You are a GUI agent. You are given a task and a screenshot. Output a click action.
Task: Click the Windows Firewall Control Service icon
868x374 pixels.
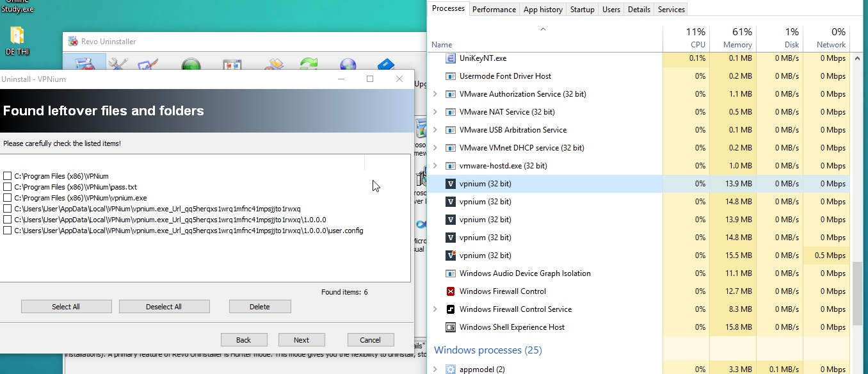[x=450, y=309]
